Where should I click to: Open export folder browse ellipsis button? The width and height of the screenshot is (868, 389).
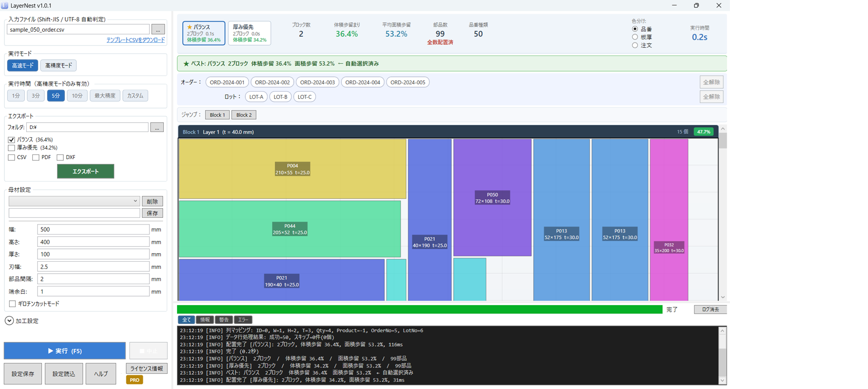pos(157,127)
